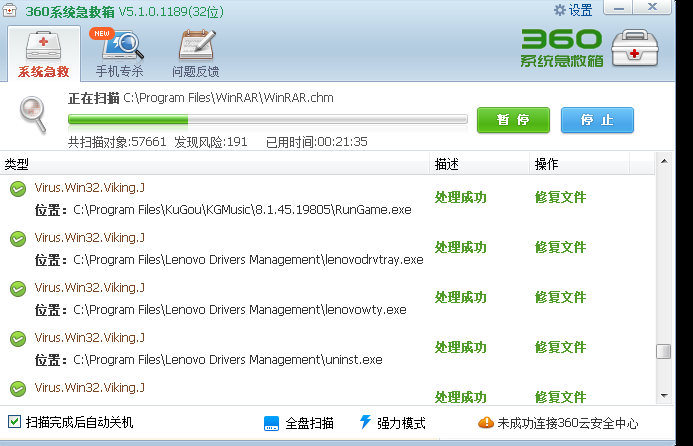Click Virus.Win32.Viking.J name above lenovowty.exe

click(90, 288)
